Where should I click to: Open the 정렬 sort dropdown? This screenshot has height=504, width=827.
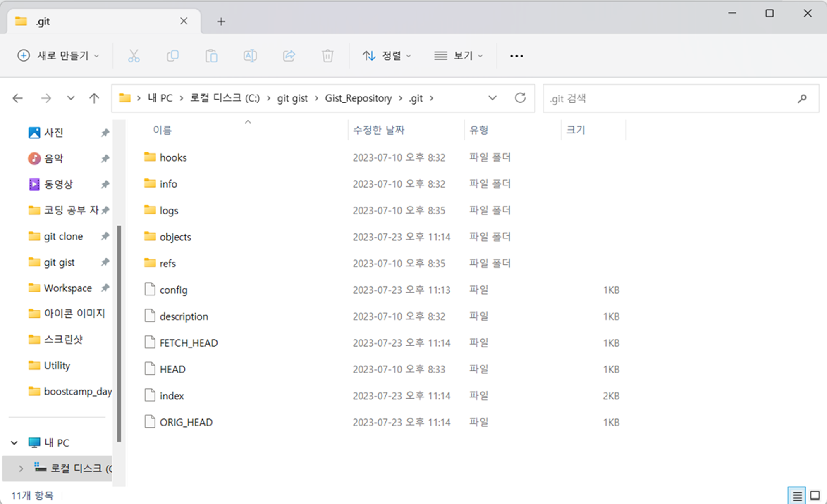386,56
